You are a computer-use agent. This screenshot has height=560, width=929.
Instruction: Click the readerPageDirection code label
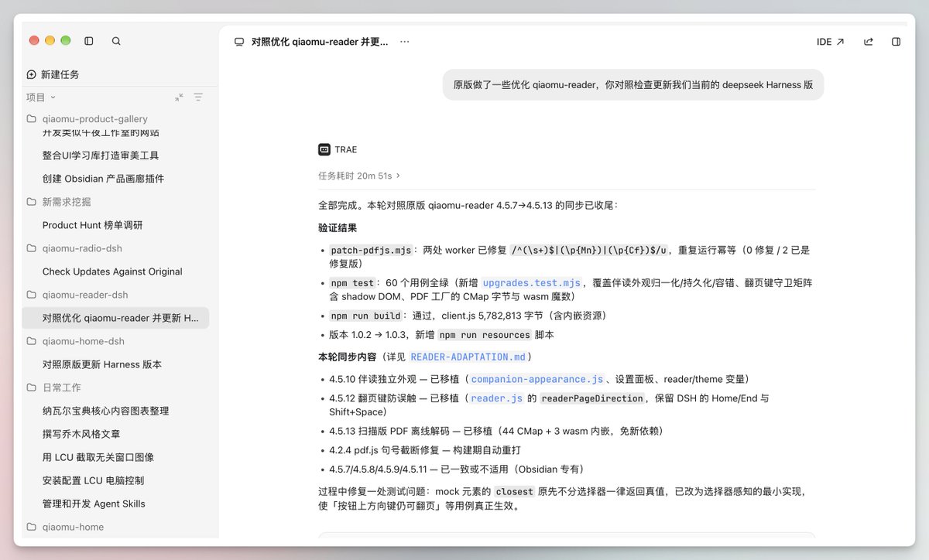[x=592, y=398]
